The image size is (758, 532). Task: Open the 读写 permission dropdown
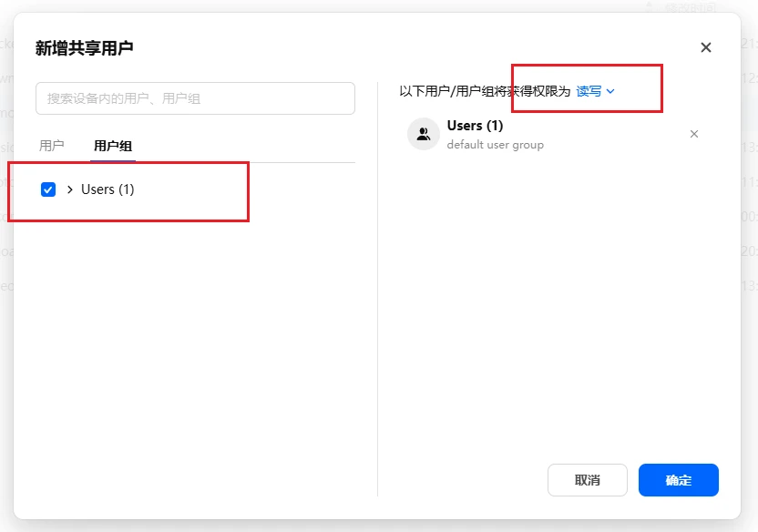pos(589,91)
